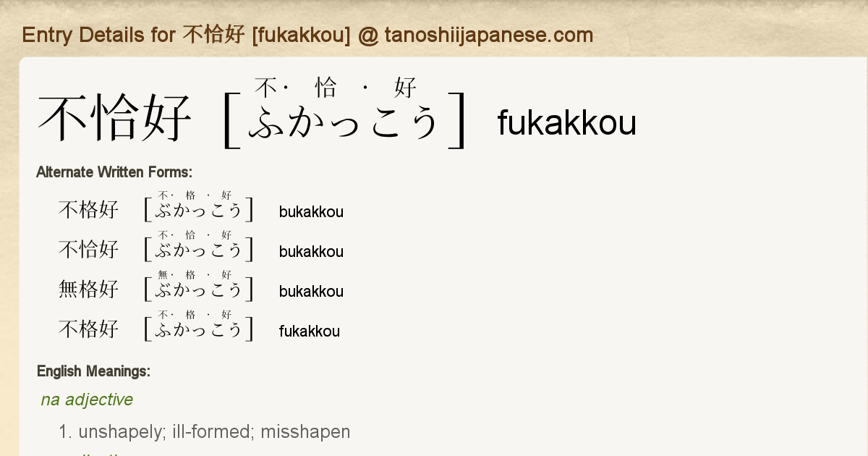Screen dimensions: 868x456
Task: Click the "bukakkou" romaji in the 不恰好 row
Action: point(311,252)
